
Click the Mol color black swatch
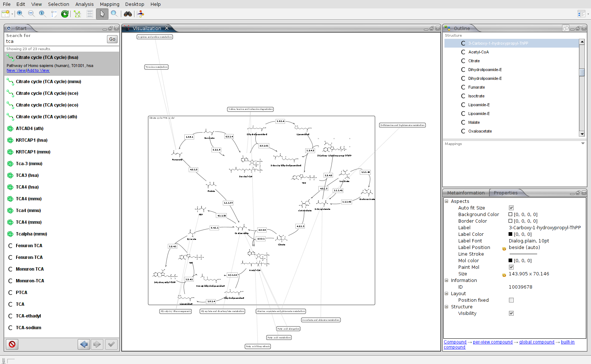point(510,261)
